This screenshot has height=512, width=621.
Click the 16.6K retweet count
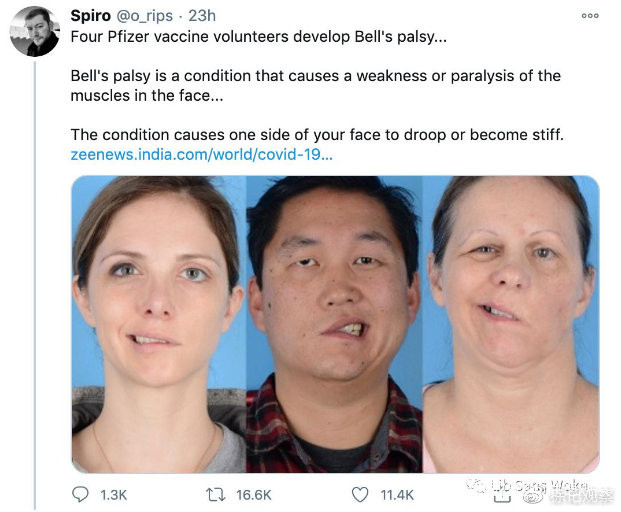coord(254,495)
